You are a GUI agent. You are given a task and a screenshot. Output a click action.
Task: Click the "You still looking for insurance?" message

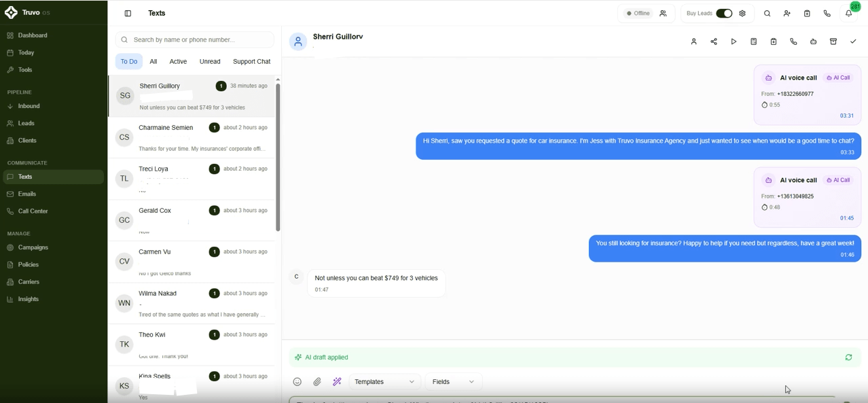point(725,249)
